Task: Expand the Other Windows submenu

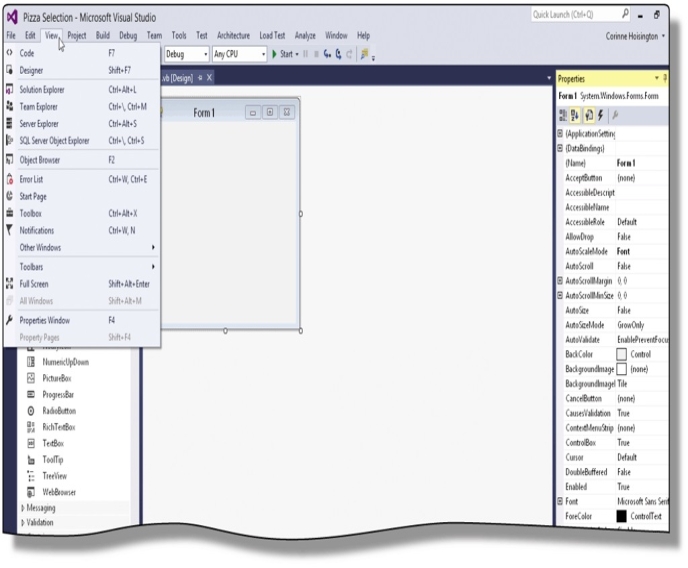Action: 153,247
